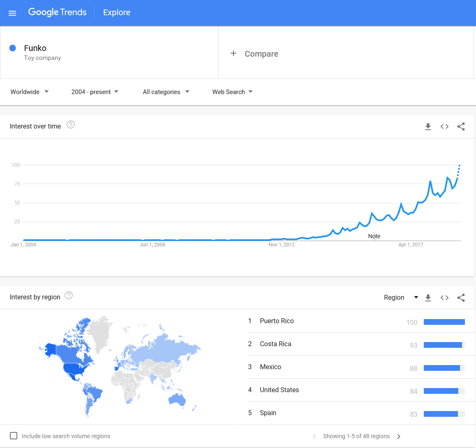The image size is (476, 448).
Task: Go to next page of regions
Action: (399, 437)
